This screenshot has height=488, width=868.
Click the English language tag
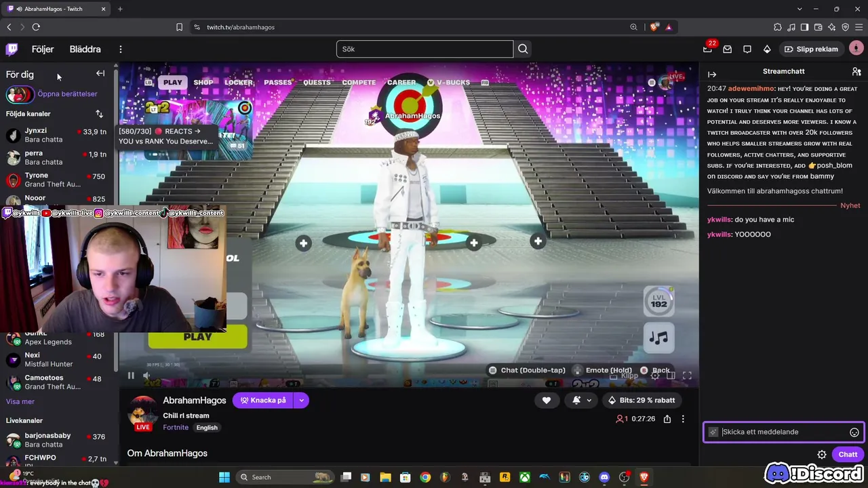click(207, 428)
